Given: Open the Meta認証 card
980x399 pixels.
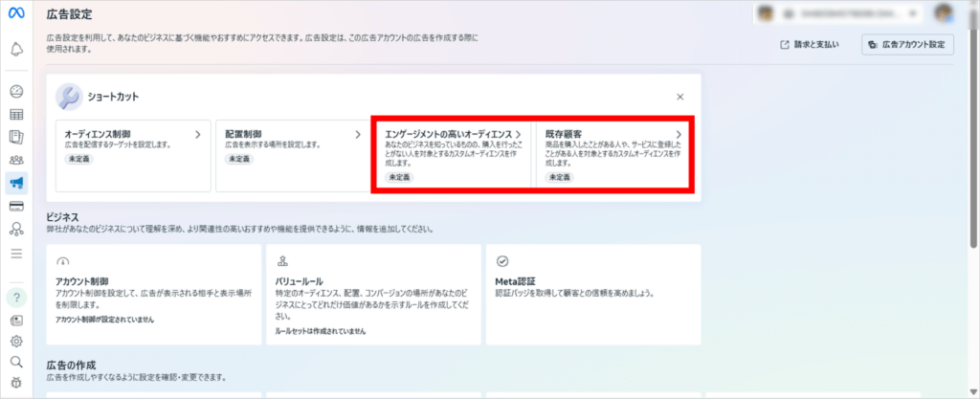Looking at the screenshot, I should [x=593, y=295].
